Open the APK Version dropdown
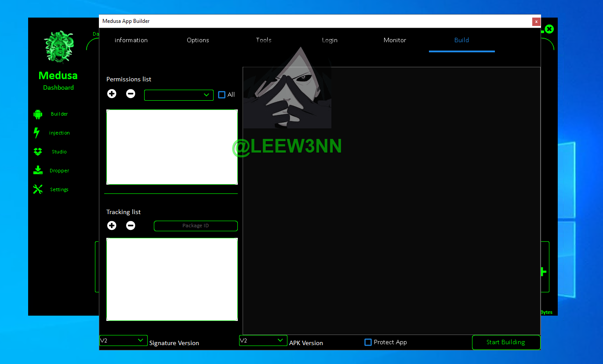The width and height of the screenshot is (603, 364). pos(263,340)
